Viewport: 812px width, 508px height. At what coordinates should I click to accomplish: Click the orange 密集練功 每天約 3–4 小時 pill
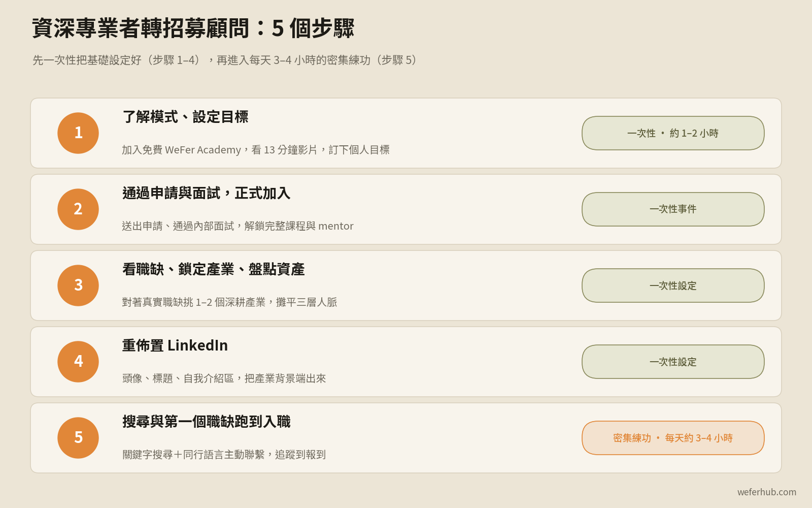click(673, 438)
